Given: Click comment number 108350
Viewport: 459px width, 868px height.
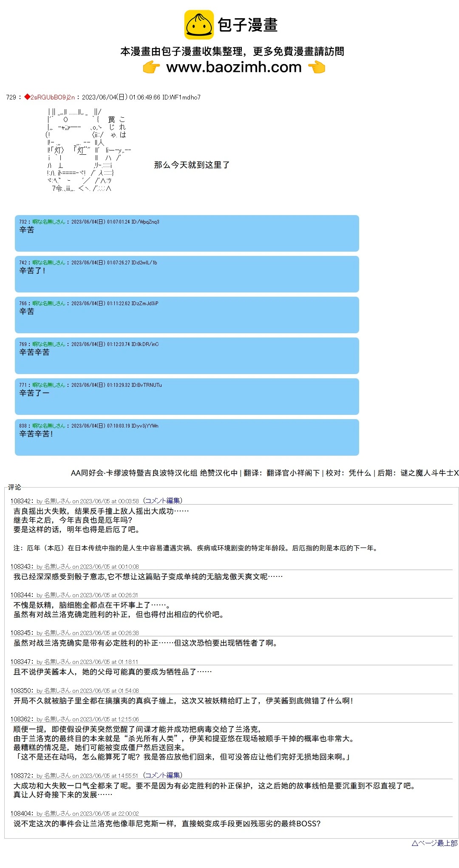Looking at the screenshot, I should 22,691.
